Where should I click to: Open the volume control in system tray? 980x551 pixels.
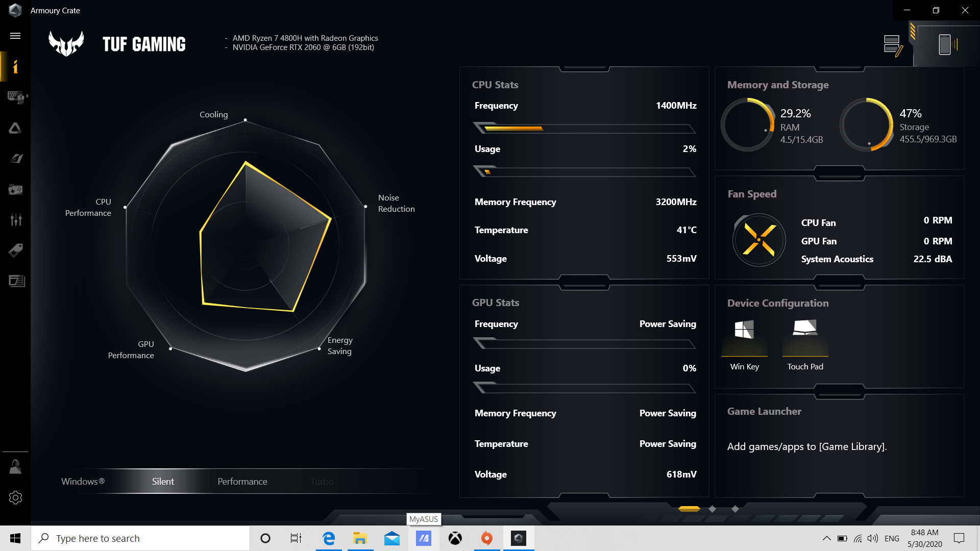pos(873,538)
